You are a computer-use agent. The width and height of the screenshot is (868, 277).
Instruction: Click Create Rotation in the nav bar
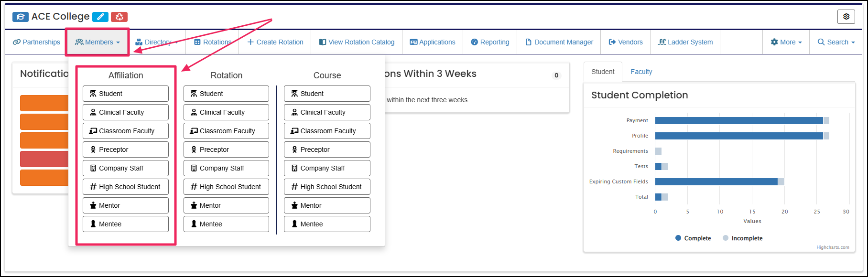[275, 42]
